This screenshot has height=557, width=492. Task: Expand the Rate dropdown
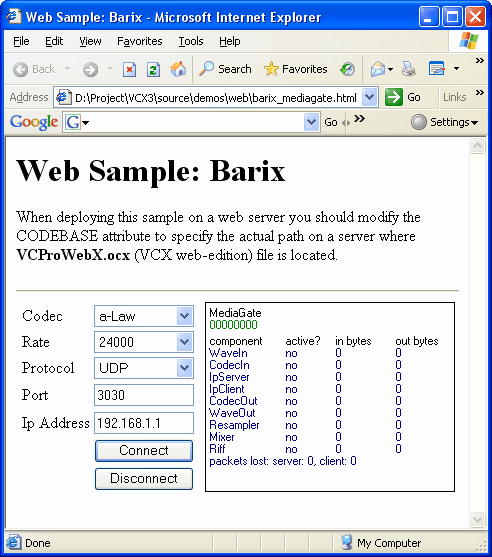click(x=184, y=342)
